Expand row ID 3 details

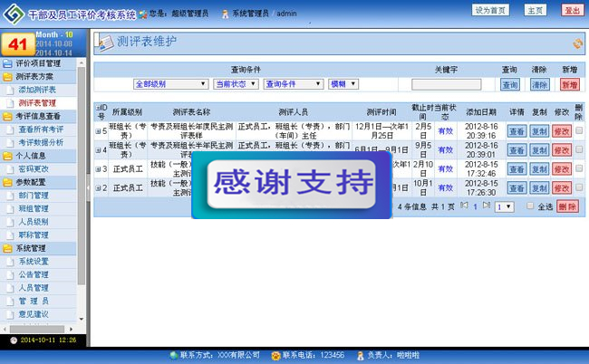pos(98,169)
